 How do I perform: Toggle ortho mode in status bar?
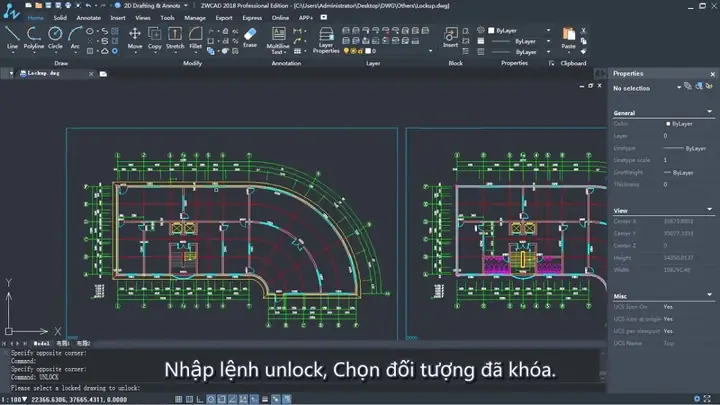pos(200,399)
